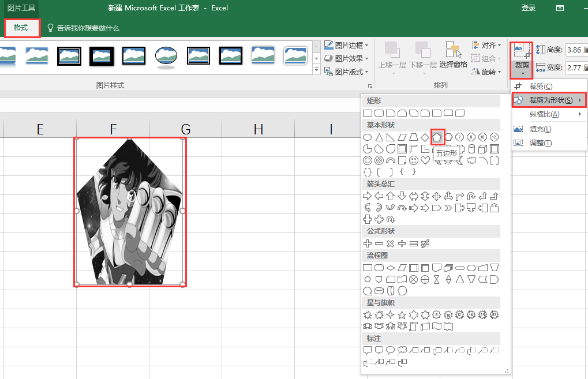This screenshot has height=379, width=588.
Task: Choose the cylinder (can) basic shape
Action: (471, 149)
